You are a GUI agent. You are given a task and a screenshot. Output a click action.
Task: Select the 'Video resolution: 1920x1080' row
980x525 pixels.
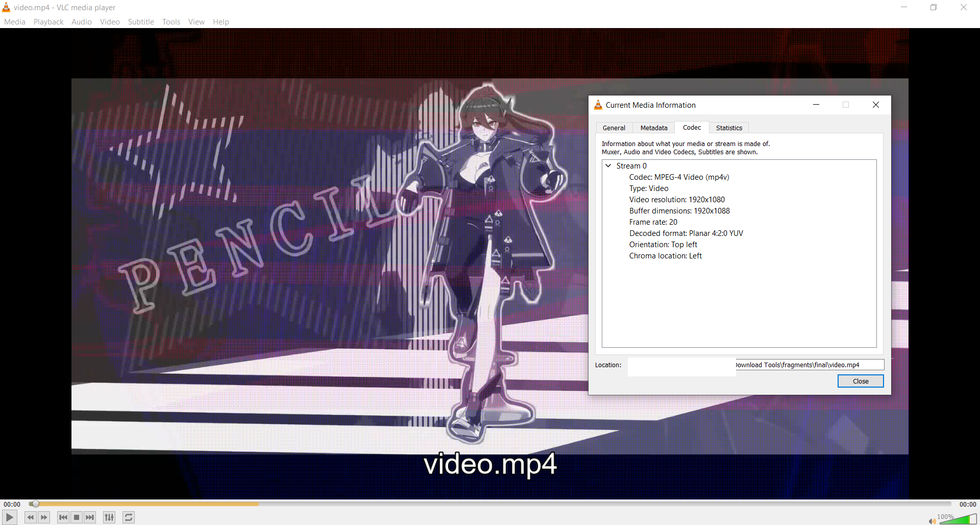pyautogui.click(x=677, y=200)
